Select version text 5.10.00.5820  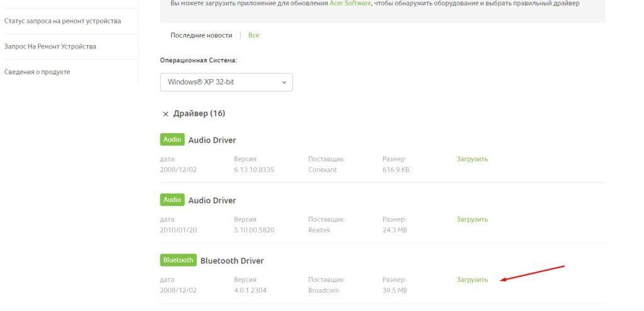(254, 230)
